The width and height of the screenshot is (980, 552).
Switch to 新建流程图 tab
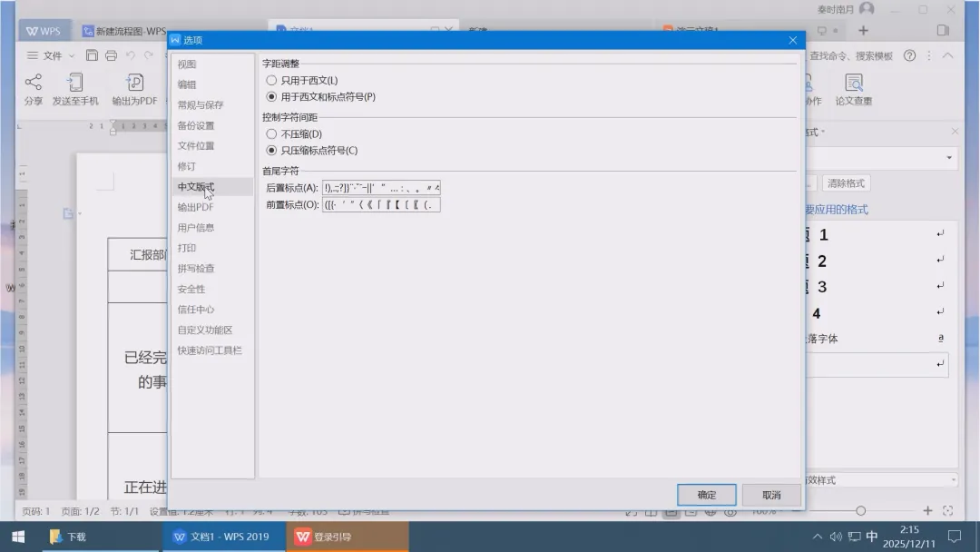(x=123, y=31)
